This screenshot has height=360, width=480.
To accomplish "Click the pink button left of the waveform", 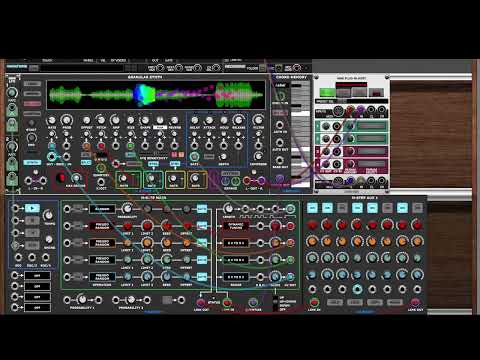I will tap(32, 104).
